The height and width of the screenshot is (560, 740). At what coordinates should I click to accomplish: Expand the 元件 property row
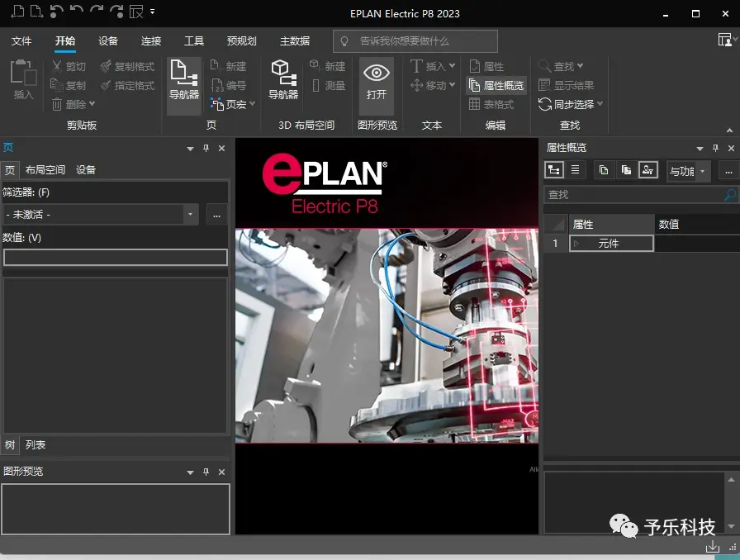pyautogui.click(x=576, y=244)
